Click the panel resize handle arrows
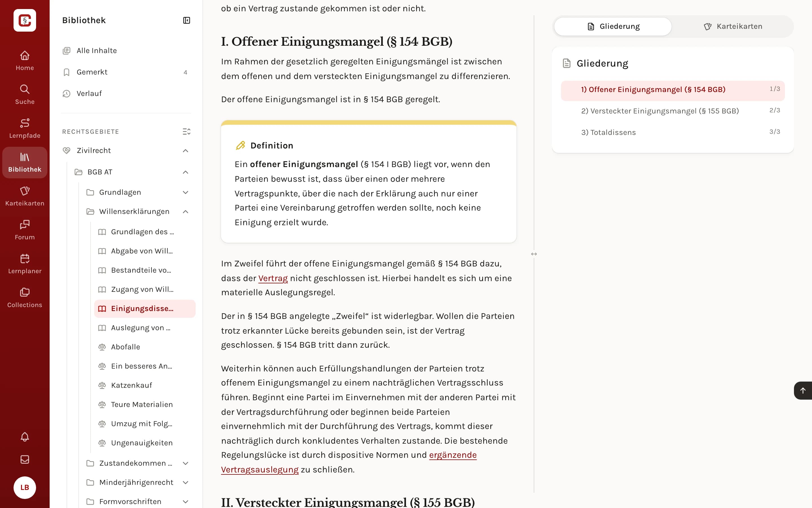This screenshot has height=508, width=812. pyautogui.click(x=534, y=254)
